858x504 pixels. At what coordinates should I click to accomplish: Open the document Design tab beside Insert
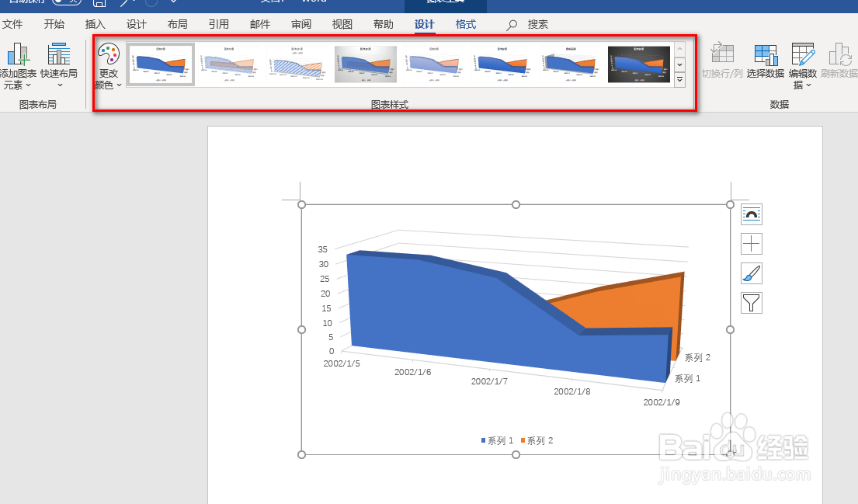click(x=136, y=25)
